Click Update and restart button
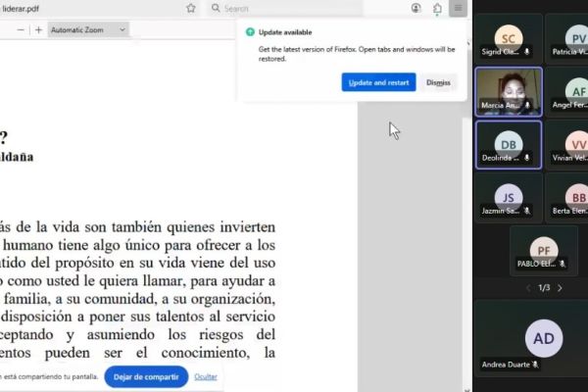588x392 pixels. click(378, 82)
